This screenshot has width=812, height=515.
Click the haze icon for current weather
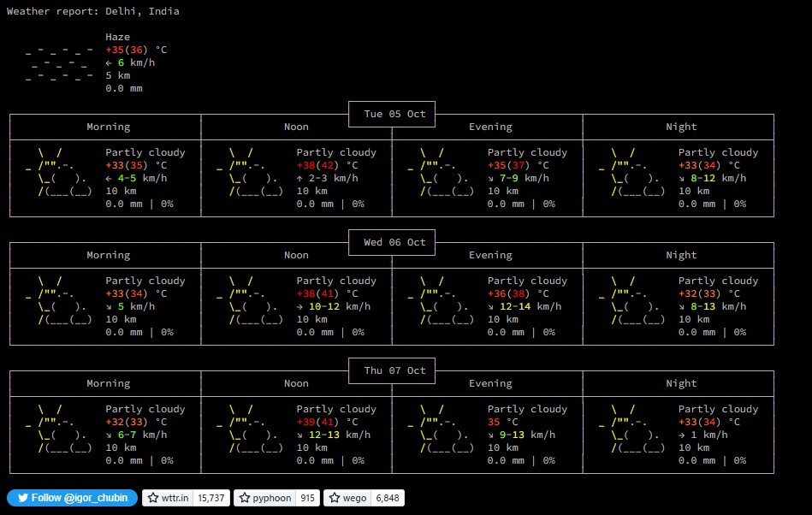click(x=59, y=65)
